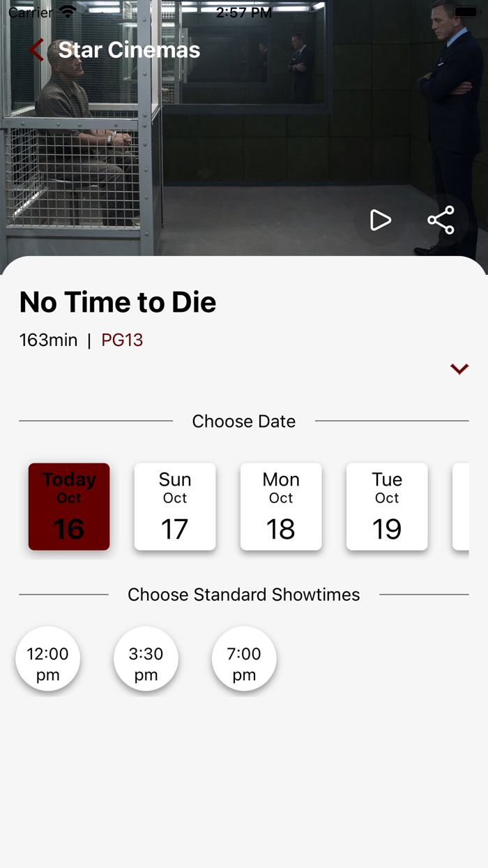The height and width of the screenshot is (868, 488).
Task: Select Mon Oct 18 date card
Action: click(x=281, y=506)
